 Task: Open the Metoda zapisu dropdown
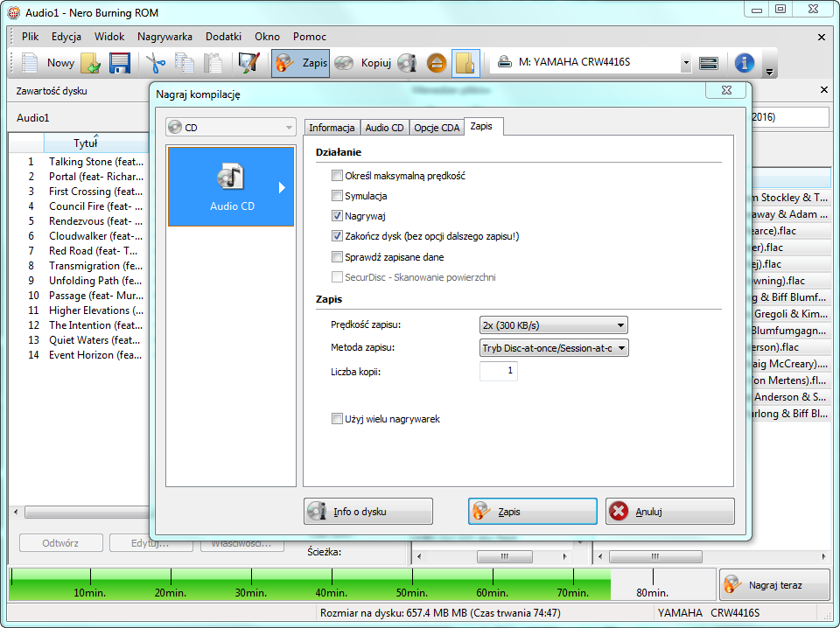[553, 348]
